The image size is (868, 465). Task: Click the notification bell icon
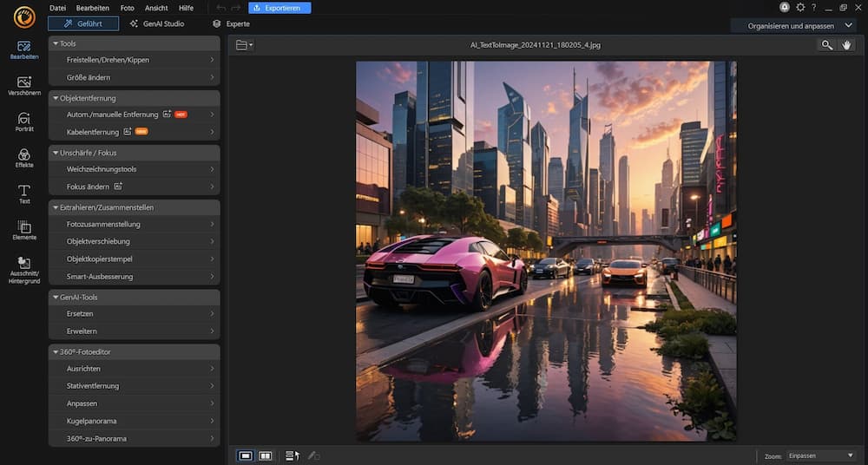coord(785,7)
